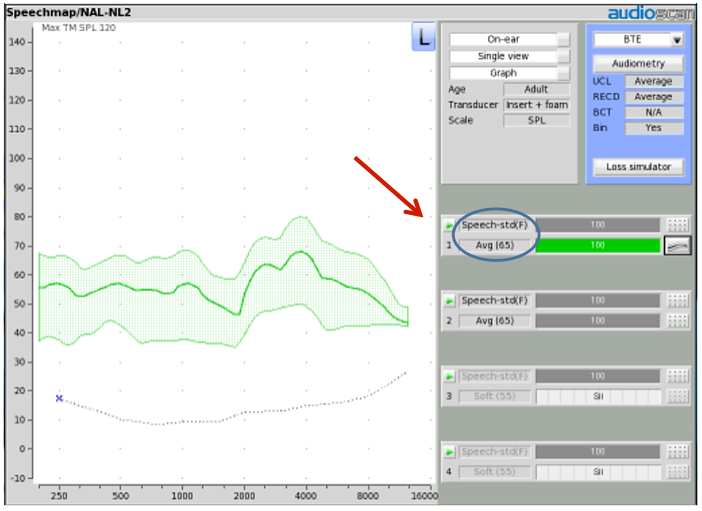Open the Loss simulator
Image resolution: width=702 pixels, height=511 pixels.
click(x=638, y=167)
